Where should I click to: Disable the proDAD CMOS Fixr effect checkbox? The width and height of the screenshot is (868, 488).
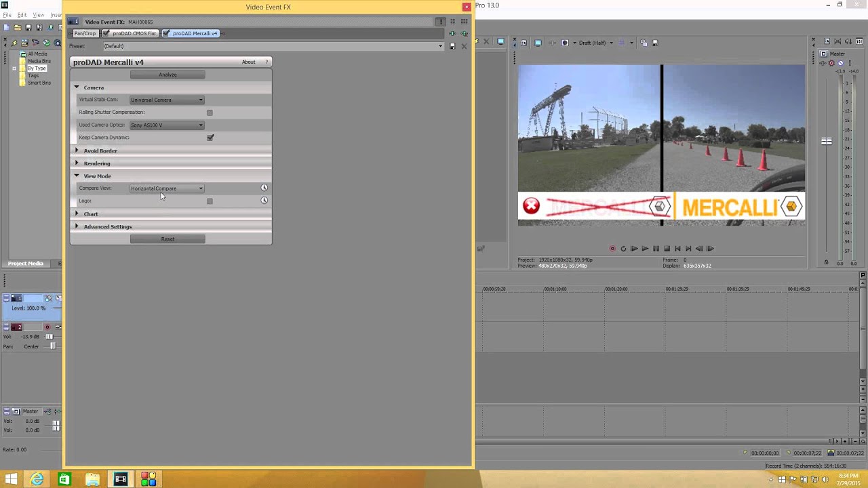click(107, 33)
